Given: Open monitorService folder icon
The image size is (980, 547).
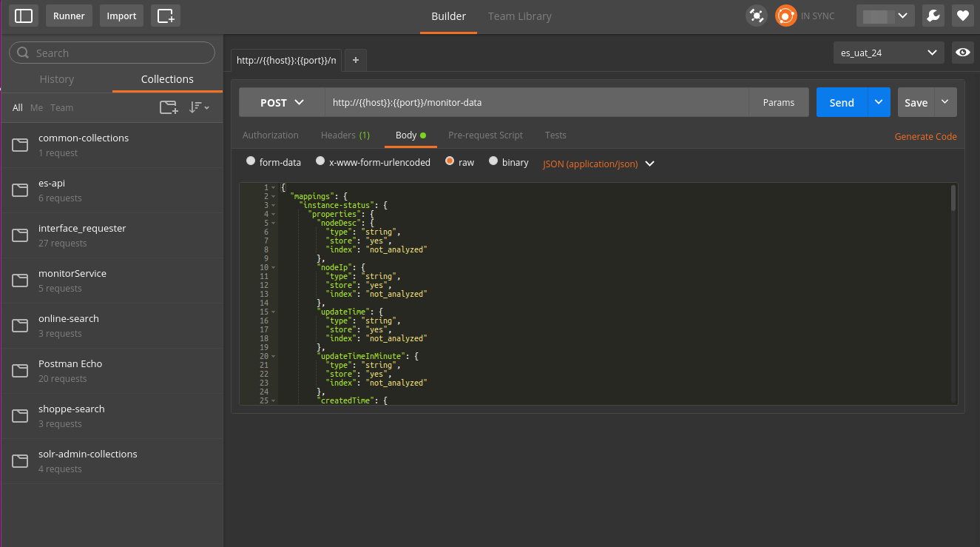Looking at the screenshot, I should tap(20, 281).
